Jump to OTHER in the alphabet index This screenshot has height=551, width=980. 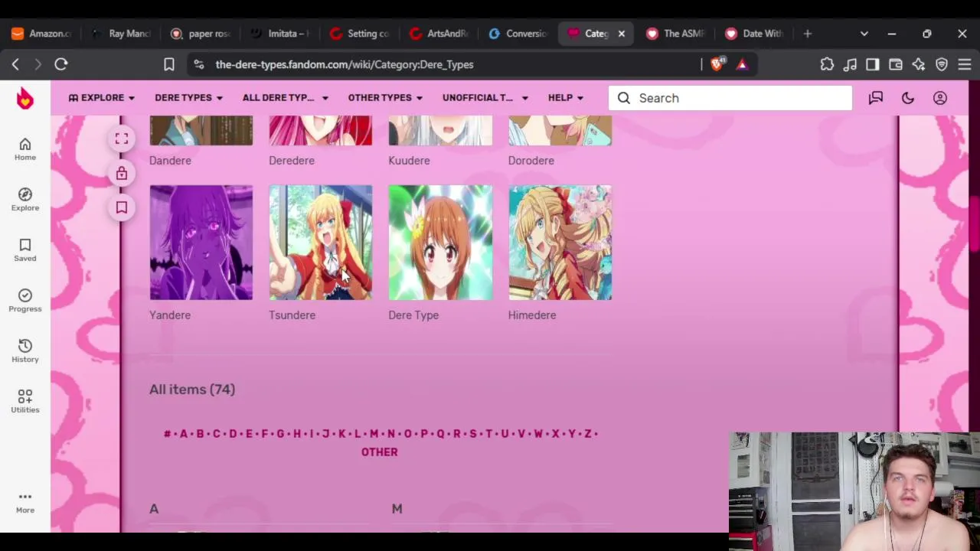click(x=379, y=452)
